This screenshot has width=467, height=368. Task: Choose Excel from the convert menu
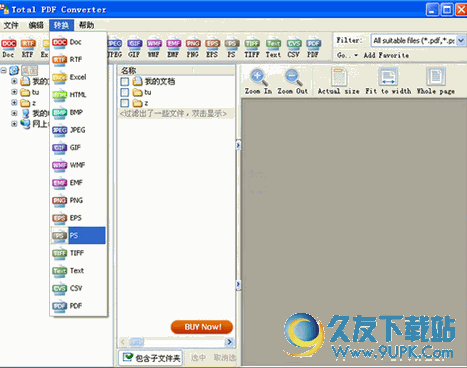(x=78, y=77)
